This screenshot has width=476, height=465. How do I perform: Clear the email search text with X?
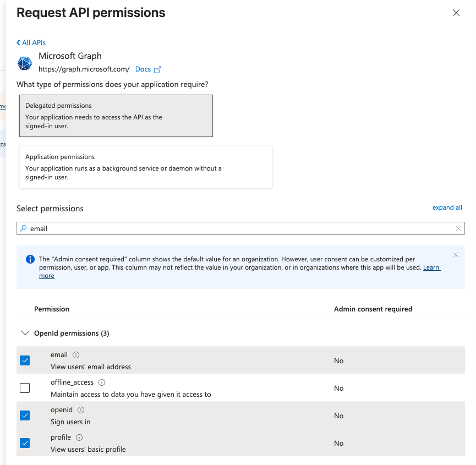pos(458,228)
